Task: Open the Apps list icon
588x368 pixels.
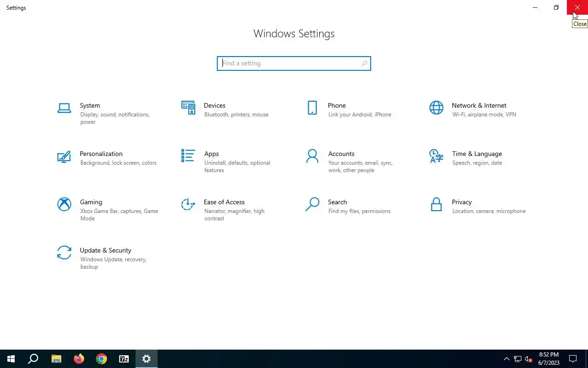Action: [x=188, y=155]
